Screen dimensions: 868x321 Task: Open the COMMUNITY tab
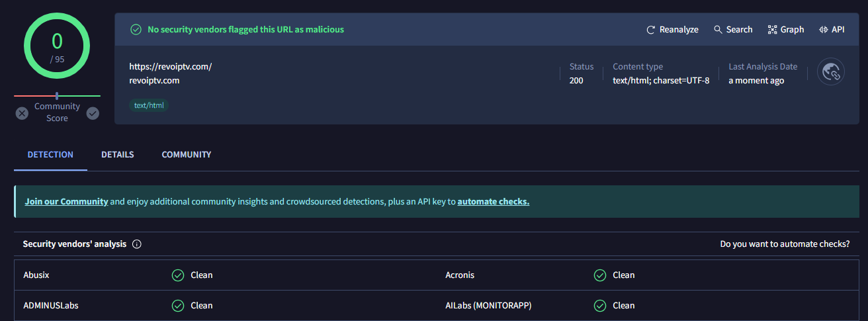(x=187, y=155)
